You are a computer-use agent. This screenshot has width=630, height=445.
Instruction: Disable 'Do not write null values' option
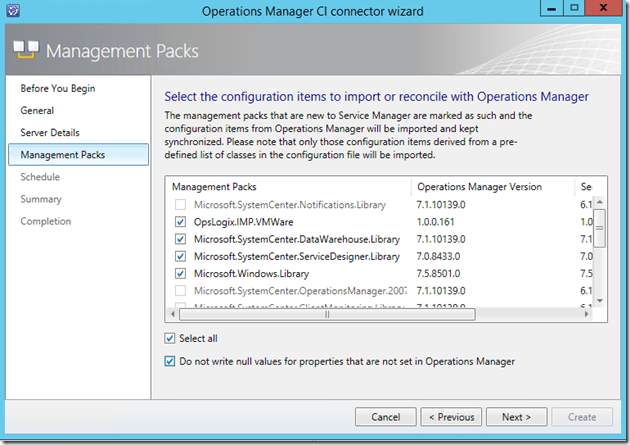pyautogui.click(x=170, y=361)
